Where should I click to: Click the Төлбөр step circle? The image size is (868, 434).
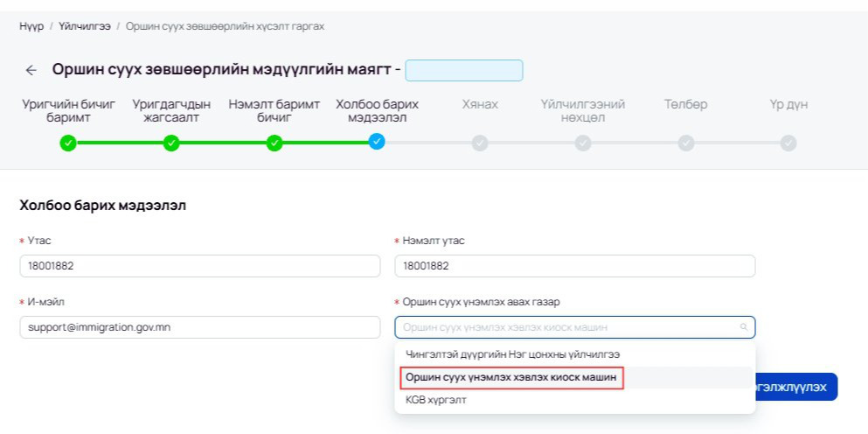click(x=686, y=143)
